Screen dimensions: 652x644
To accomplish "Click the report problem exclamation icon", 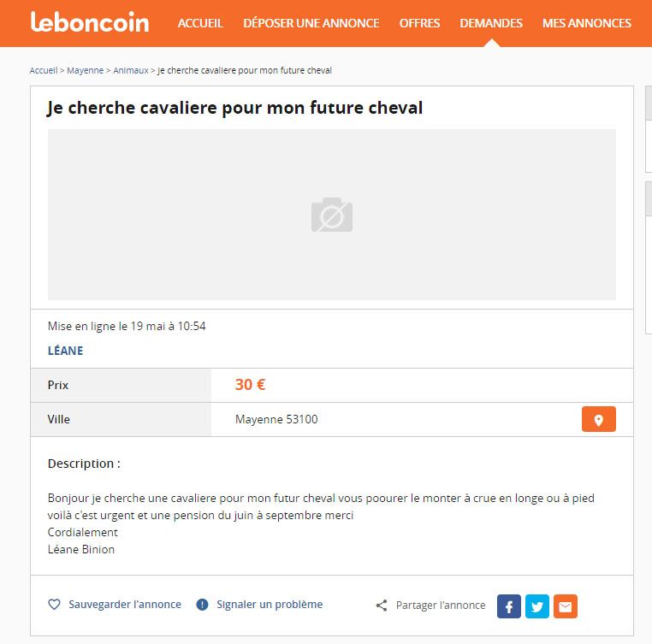I will pyautogui.click(x=202, y=605).
